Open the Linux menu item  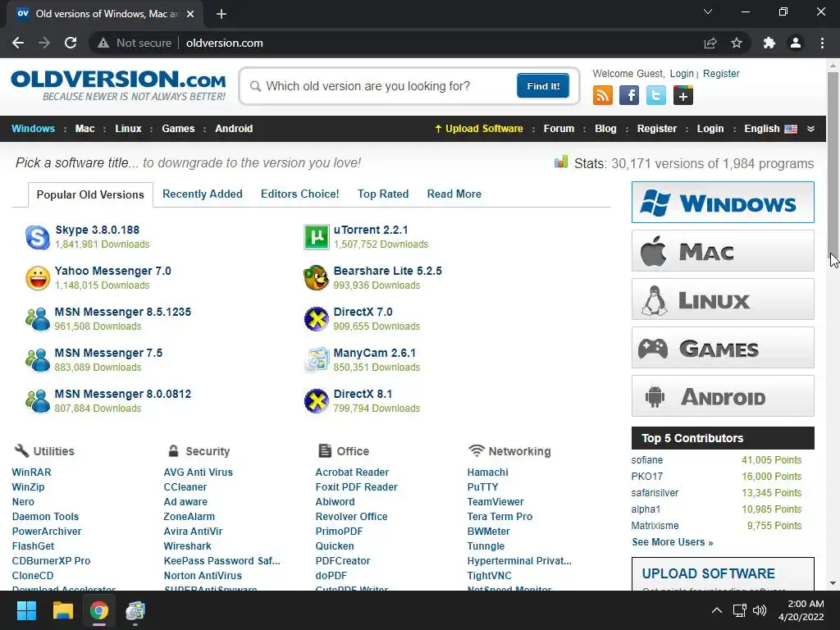[128, 129]
